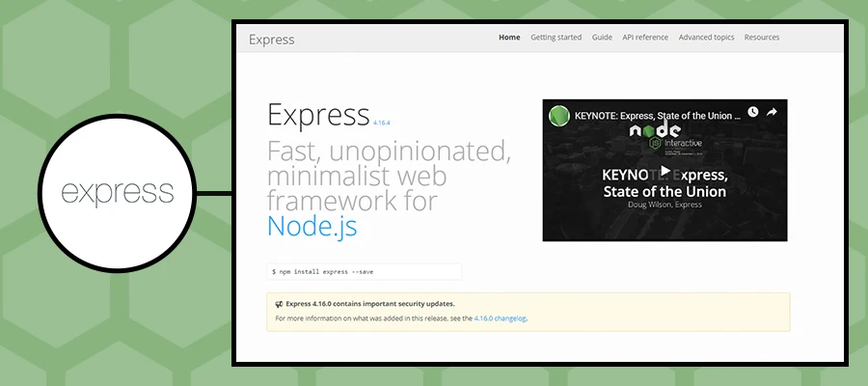Image resolution: width=868 pixels, height=386 pixels.
Task: Click the green channel avatar in video
Action: [558, 116]
